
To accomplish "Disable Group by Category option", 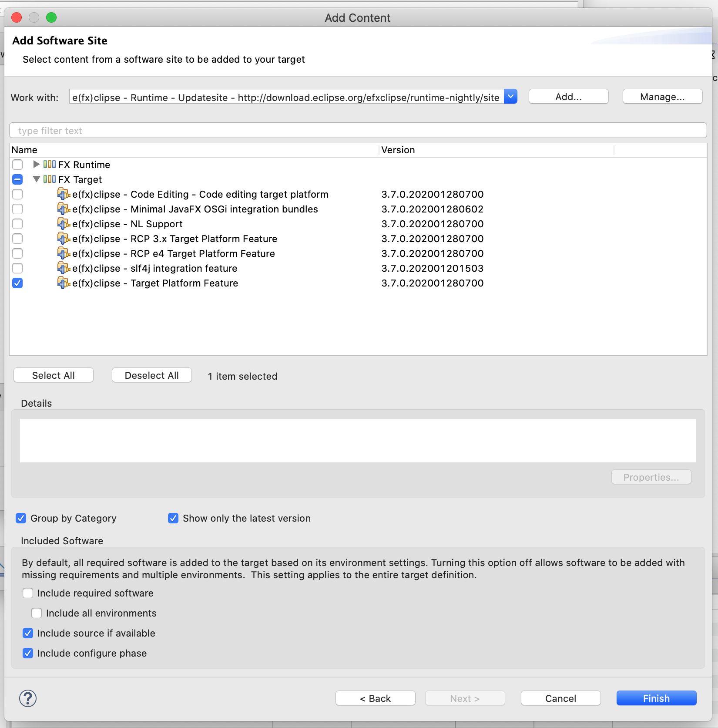I will [21, 518].
